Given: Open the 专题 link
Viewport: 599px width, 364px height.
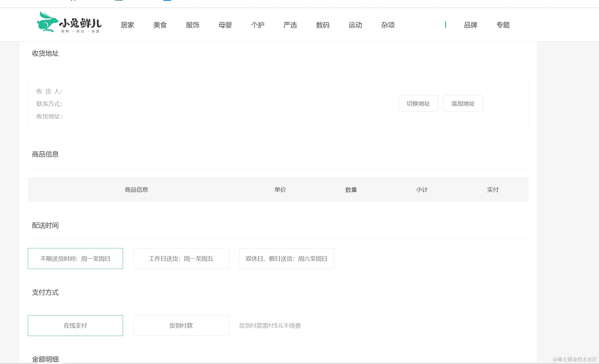Looking at the screenshot, I should point(503,25).
